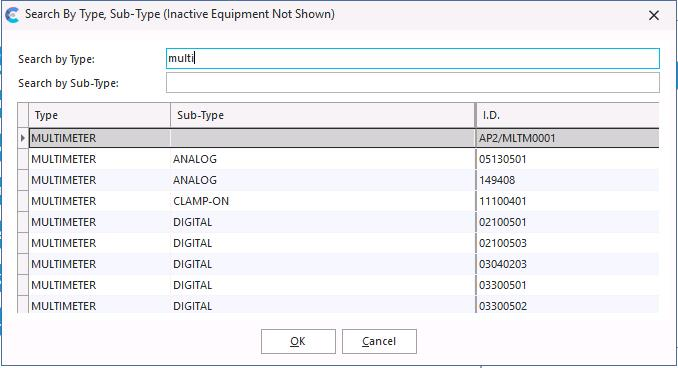Viewport: 678px width, 368px height.
Task: Select I.D. cell 02100503
Action: 567,243
